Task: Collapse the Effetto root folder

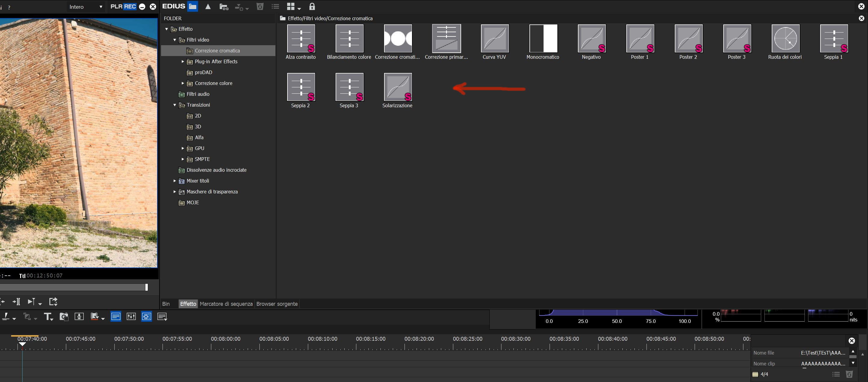Action: tap(166, 29)
